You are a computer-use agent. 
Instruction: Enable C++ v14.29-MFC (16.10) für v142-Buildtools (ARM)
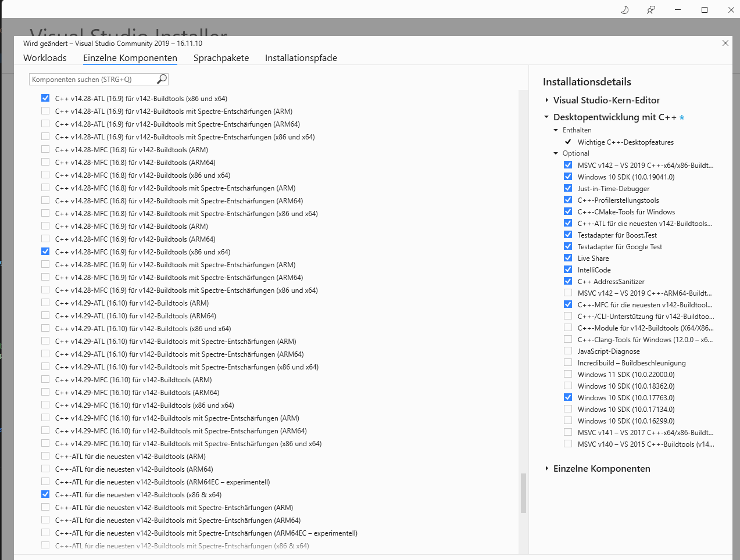[x=45, y=379]
